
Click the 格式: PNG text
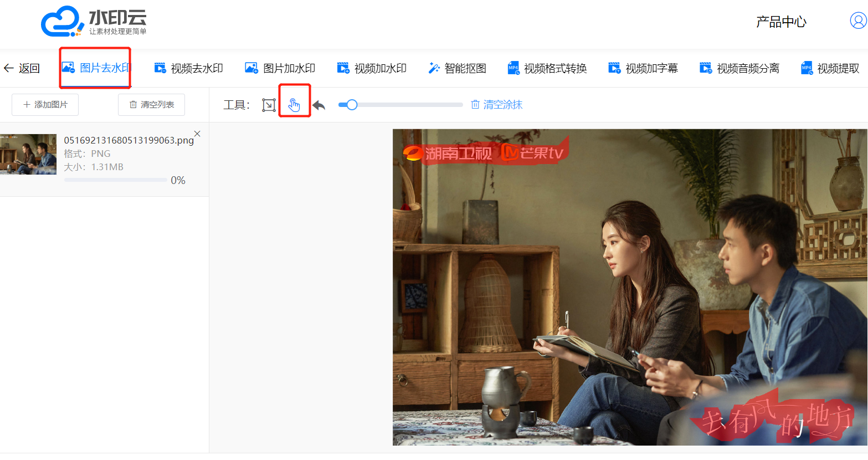tap(87, 154)
